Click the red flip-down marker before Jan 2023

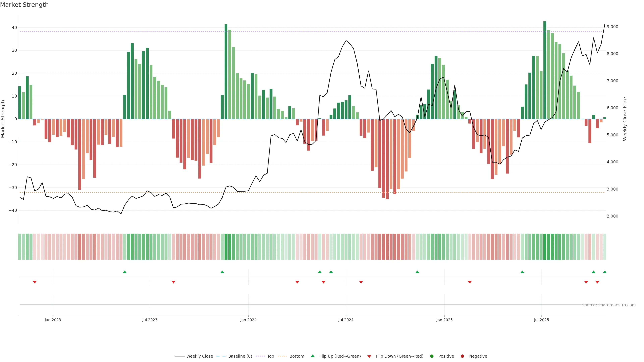(x=35, y=282)
